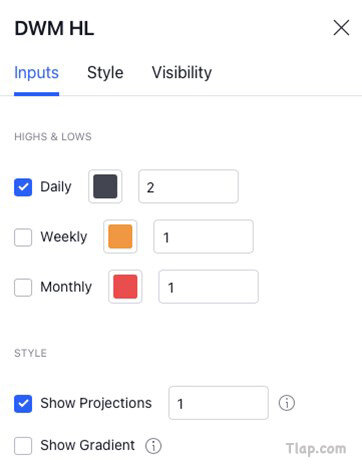Switch to the Style tab
Viewport: 362px width, 468px height.
point(105,73)
